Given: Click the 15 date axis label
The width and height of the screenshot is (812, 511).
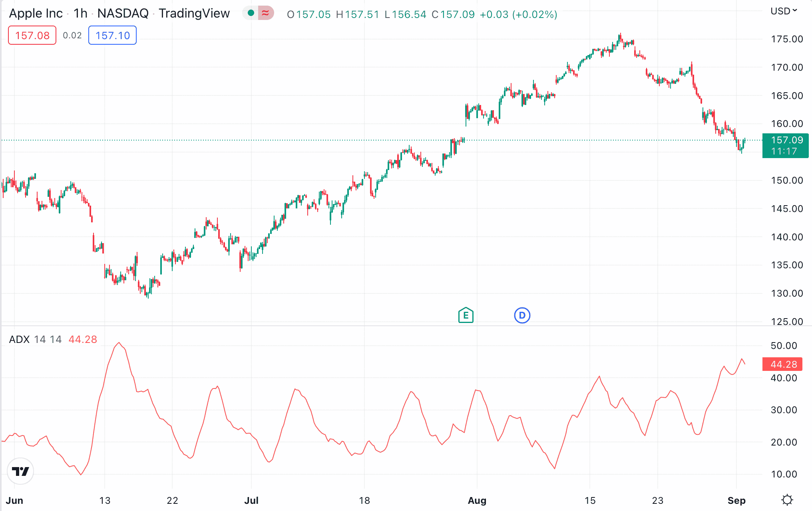Looking at the screenshot, I should [x=590, y=501].
